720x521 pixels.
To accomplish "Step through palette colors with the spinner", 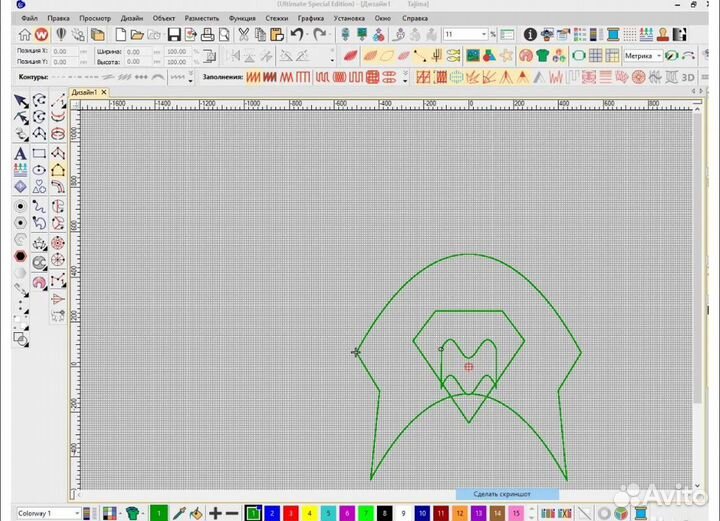I will (532, 513).
